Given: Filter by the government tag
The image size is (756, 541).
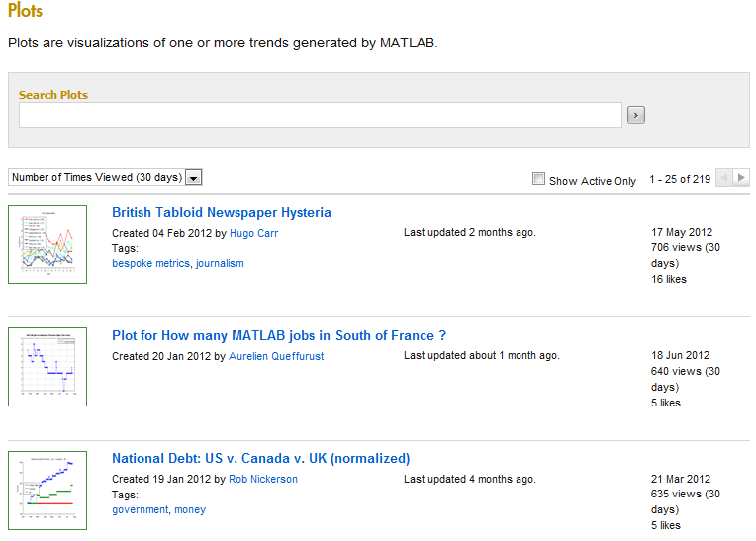Looking at the screenshot, I should click(x=140, y=509).
